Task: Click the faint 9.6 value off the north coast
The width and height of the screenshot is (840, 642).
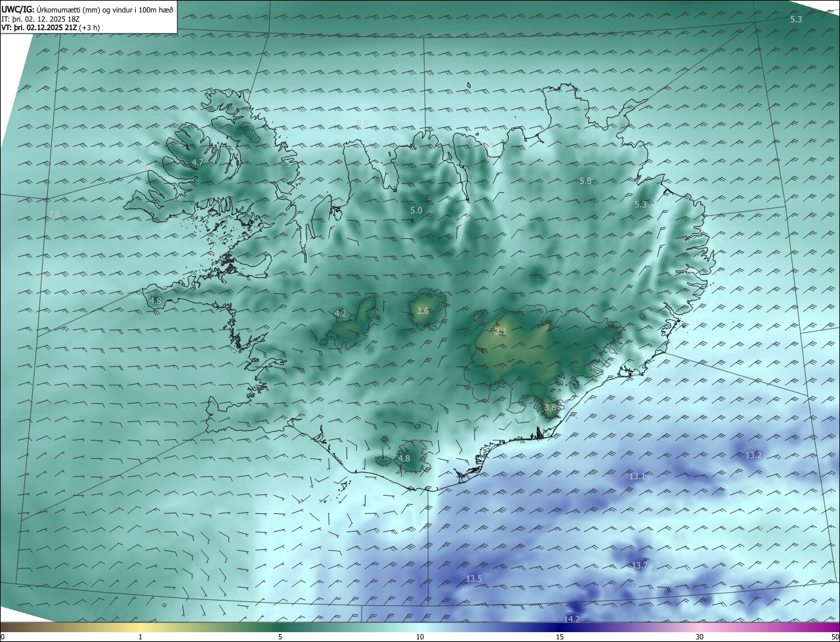Action: tap(362, 123)
